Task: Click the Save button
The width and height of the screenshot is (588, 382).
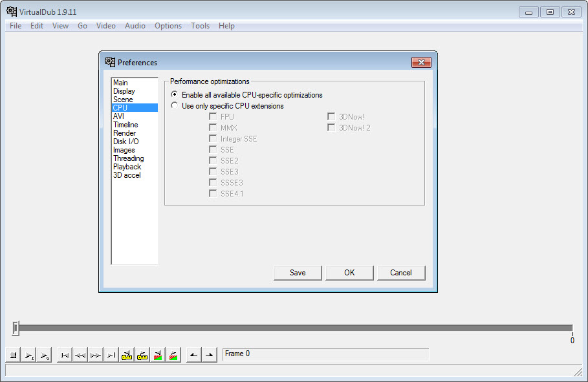Action: point(298,273)
